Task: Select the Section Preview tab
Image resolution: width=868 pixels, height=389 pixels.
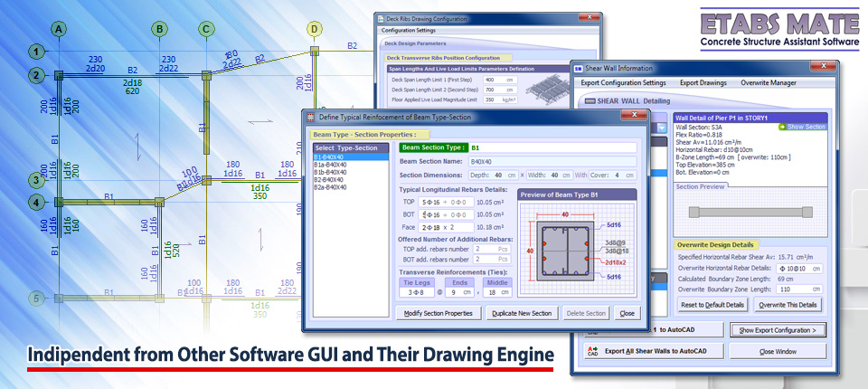Action: pos(700,186)
